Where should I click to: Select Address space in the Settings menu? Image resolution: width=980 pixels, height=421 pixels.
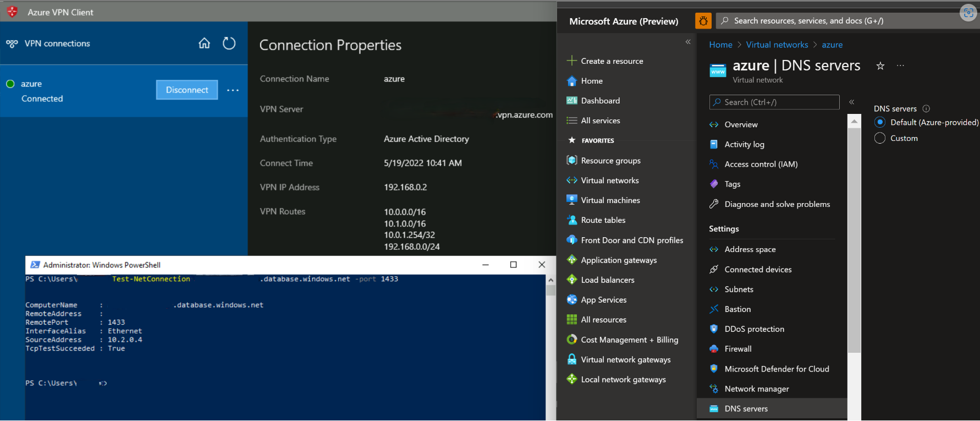750,249
